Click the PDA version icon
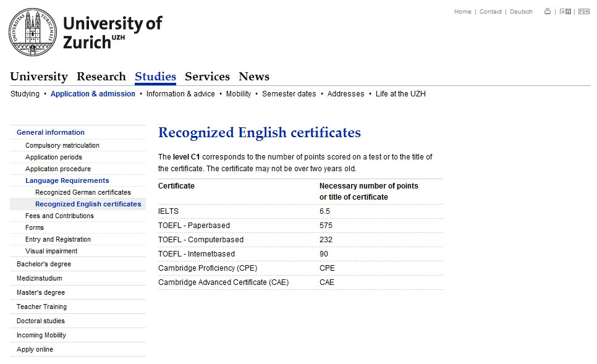The height and width of the screenshot is (364, 597). pyautogui.click(x=583, y=11)
